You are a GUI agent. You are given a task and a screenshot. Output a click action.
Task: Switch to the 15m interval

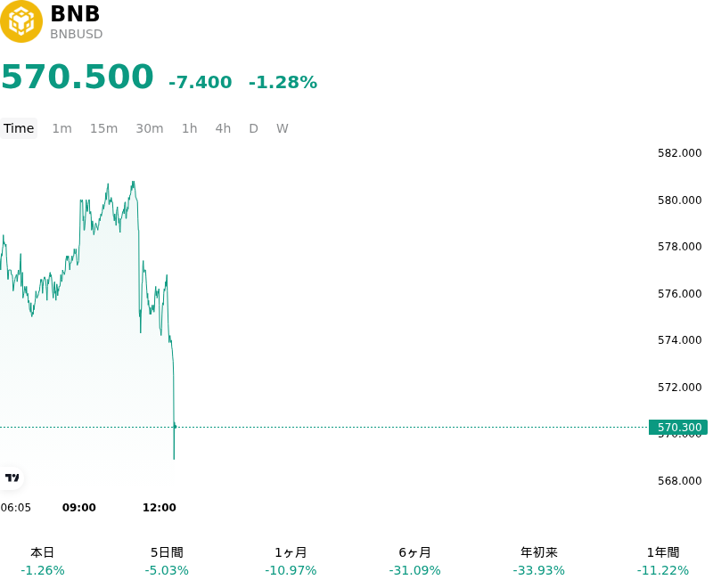(x=103, y=128)
